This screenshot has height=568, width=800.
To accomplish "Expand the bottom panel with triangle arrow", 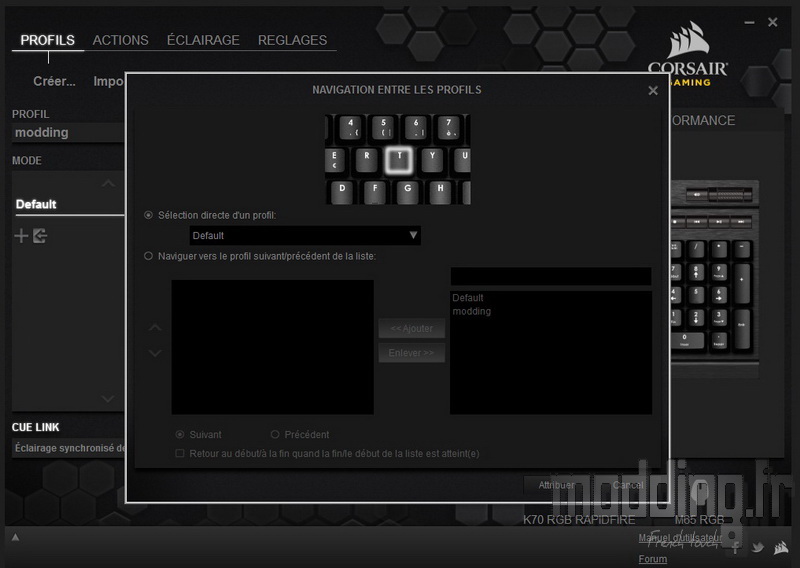I will click(15, 537).
